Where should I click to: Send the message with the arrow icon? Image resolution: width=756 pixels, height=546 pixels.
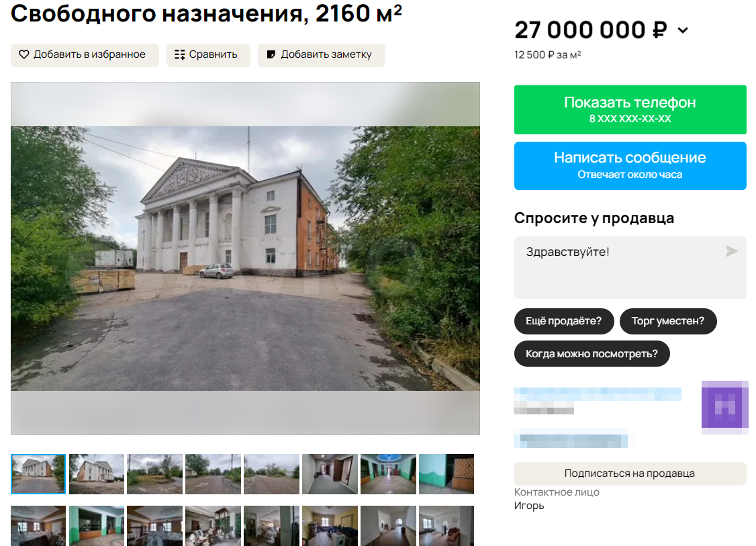[x=731, y=251]
